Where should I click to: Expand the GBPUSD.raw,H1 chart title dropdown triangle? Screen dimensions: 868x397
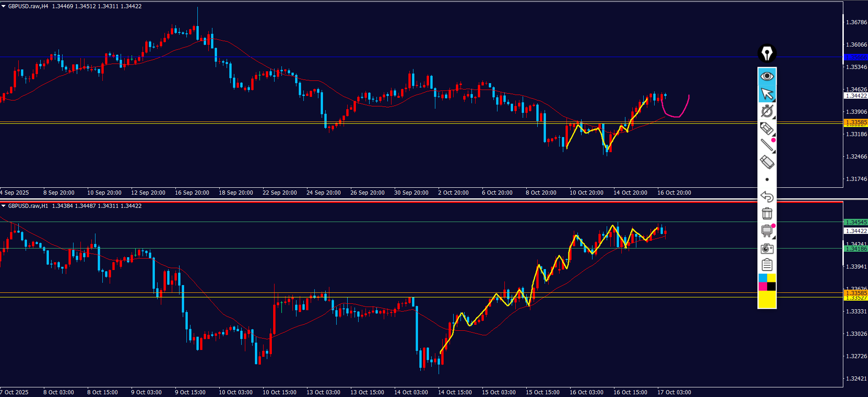tap(4, 206)
